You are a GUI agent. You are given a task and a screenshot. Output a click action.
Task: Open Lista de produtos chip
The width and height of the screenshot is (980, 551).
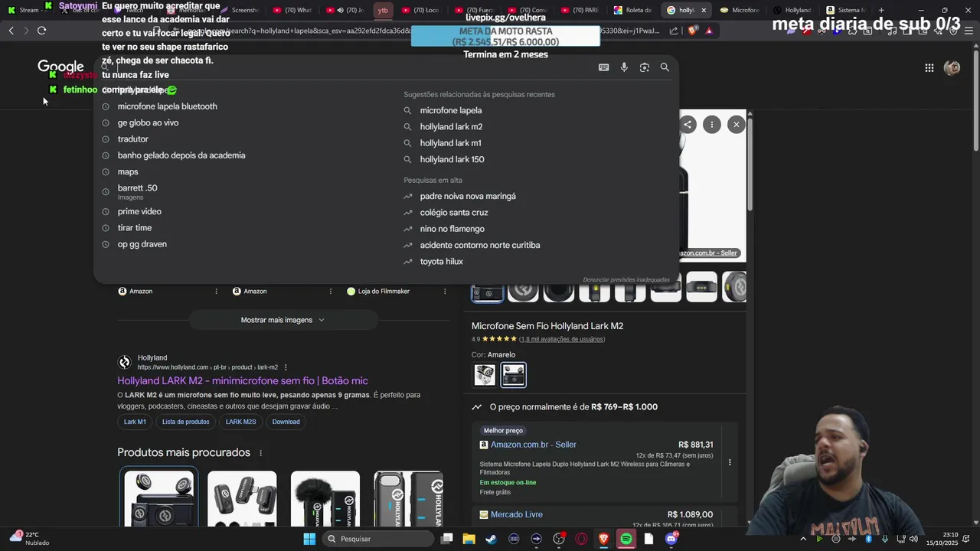tap(186, 422)
